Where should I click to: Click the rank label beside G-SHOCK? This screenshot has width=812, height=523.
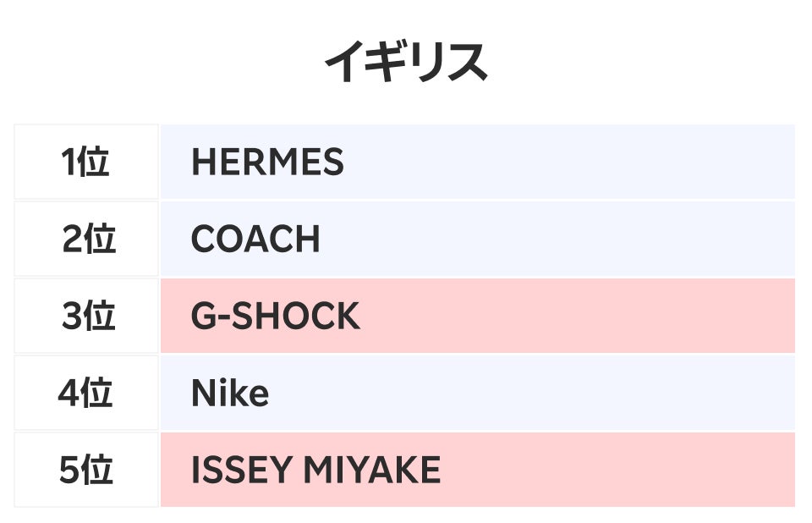pyautogui.click(x=86, y=317)
